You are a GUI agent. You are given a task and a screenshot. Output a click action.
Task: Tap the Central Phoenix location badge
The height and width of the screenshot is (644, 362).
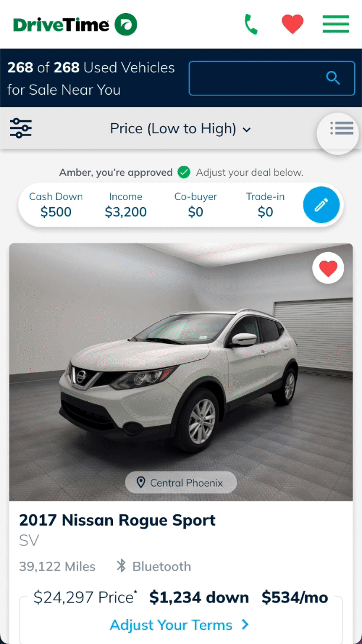pos(181,482)
